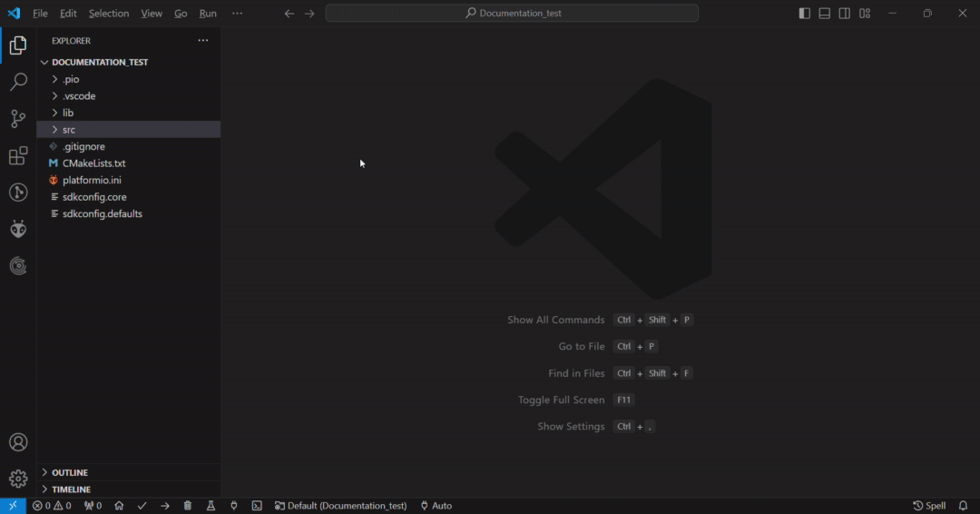This screenshot has height=514, width=980.
Task: Click PlatformIO Build checkmark in status bar
Action: pos(142,506)
